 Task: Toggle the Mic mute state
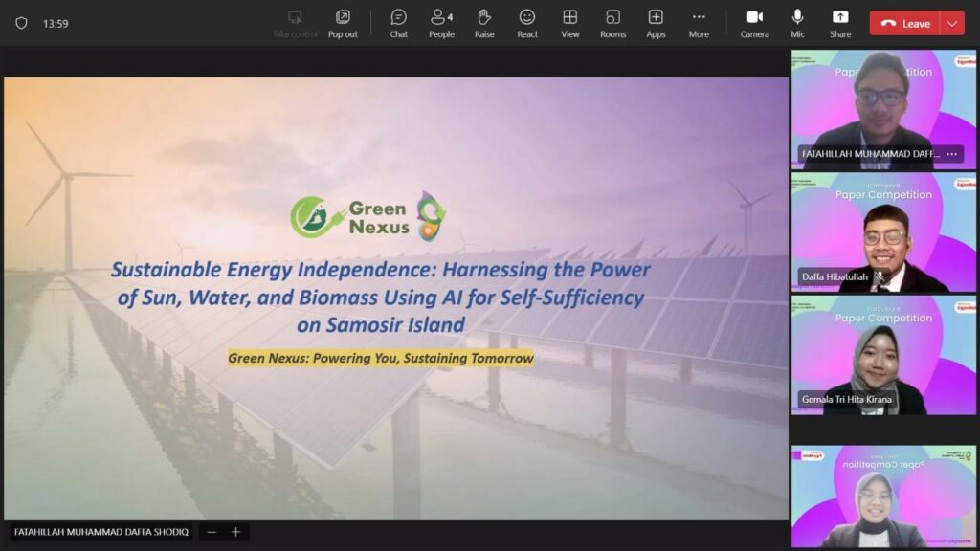pyautogui.click(x=797, y=23)
